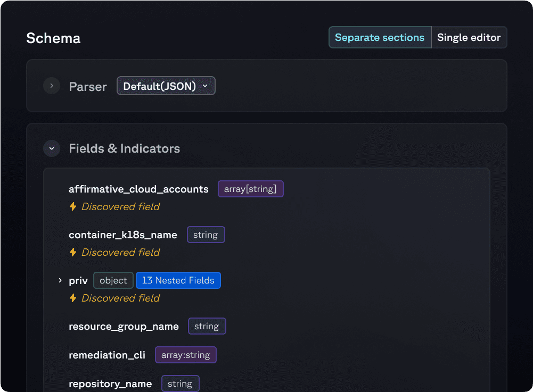Open the 13 Nested Fields badge
533x392 pixels.
point(178,280)
